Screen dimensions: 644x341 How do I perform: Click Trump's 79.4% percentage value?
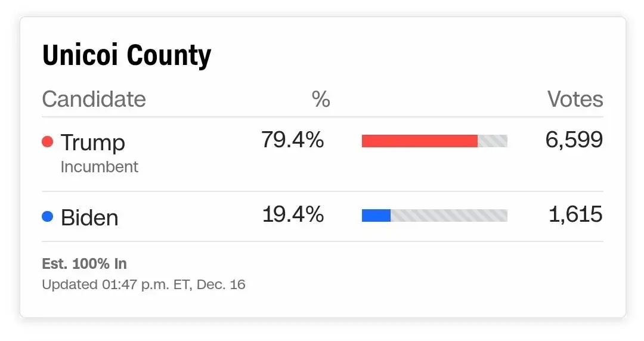(x=293, y=140)
